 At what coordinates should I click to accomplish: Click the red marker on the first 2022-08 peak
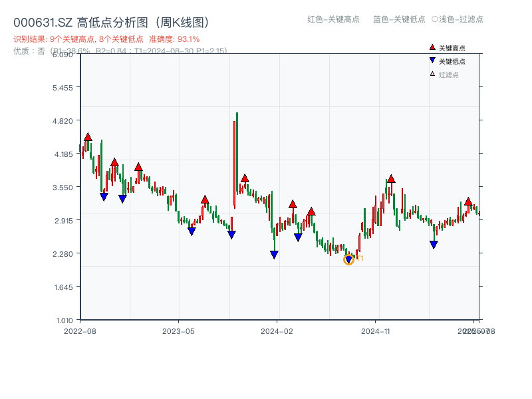(x=87, y=137)
